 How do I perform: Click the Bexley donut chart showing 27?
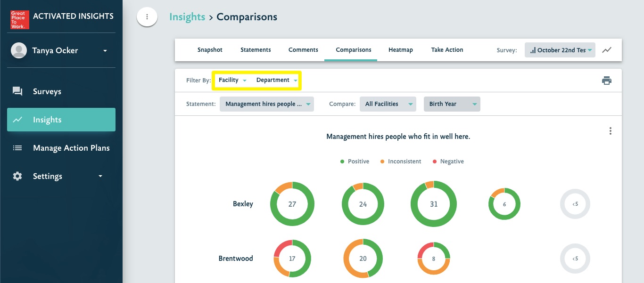pos(292,204)
